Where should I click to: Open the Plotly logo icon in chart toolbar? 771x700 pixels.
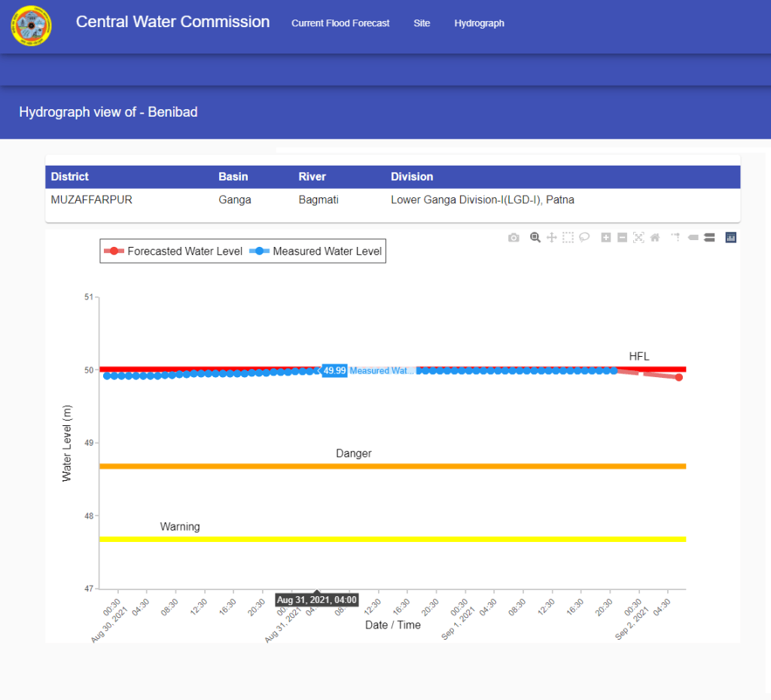pyautogui.click(x=730, y=238)
